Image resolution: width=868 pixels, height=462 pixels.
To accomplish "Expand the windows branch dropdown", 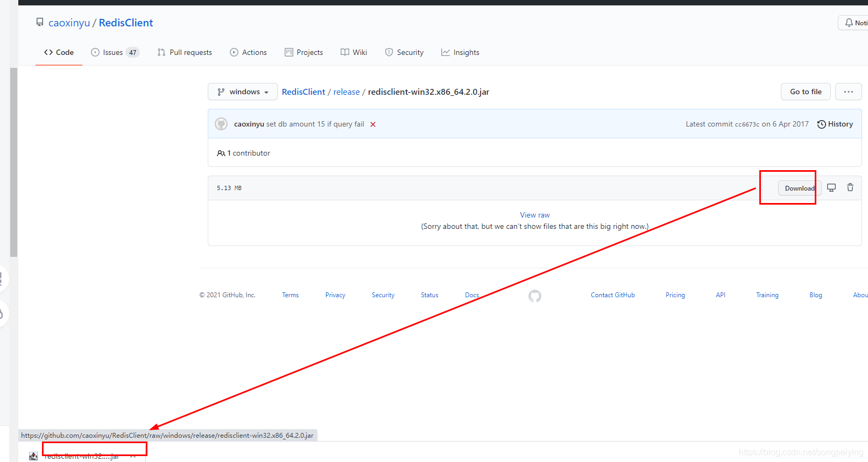I will point(243,92).
